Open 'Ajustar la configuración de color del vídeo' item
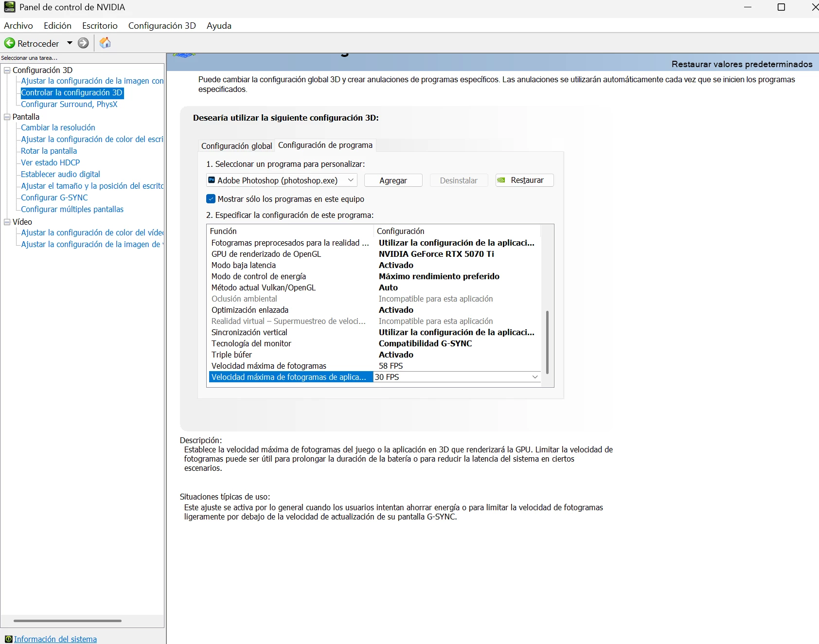This screenshot has height=644, width=819. [92, 233]
